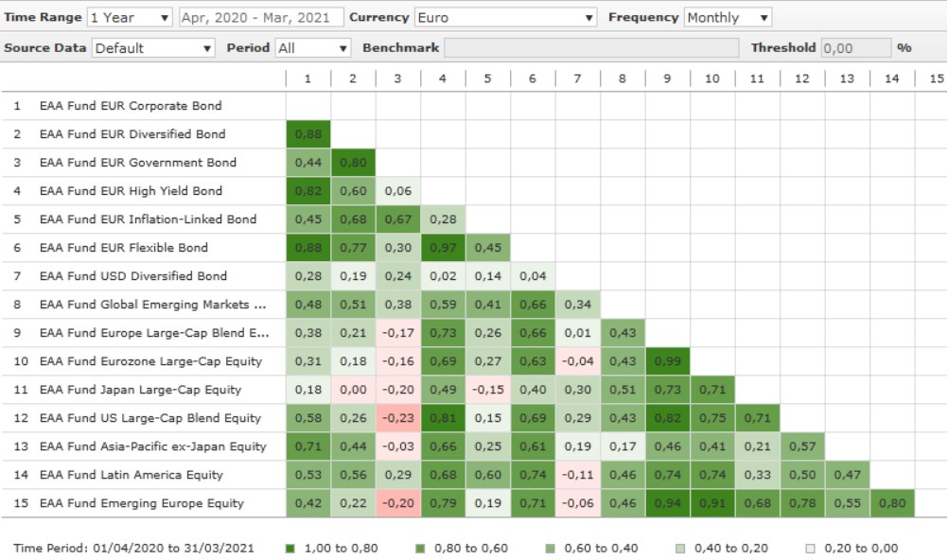Open the Frequency Monthly dropdown

727,17
